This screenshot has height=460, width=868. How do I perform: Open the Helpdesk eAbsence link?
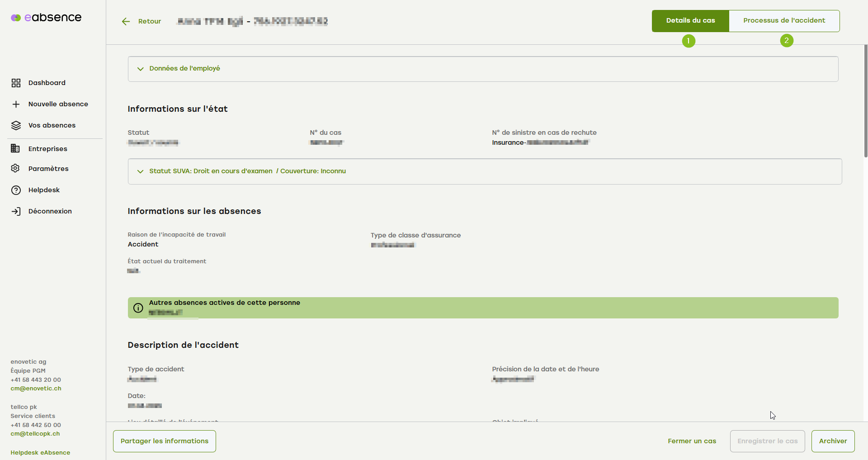(x=40, y=453)
